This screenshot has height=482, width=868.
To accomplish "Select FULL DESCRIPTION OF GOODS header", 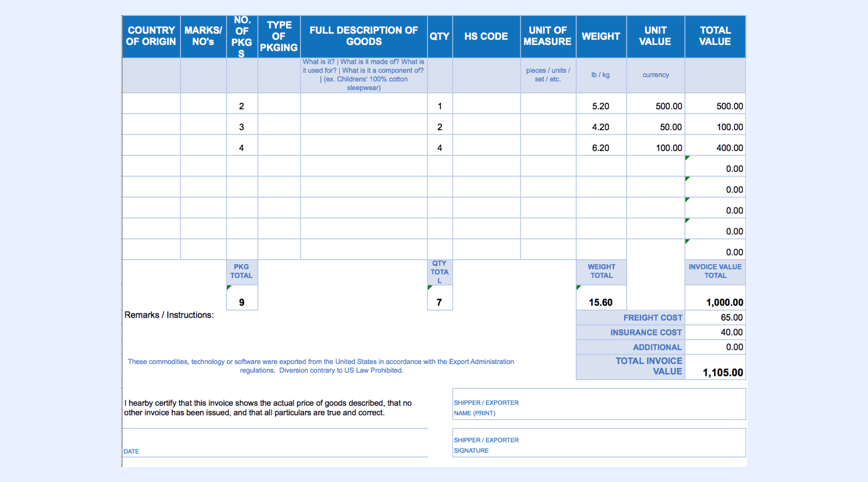I will click(364, 36).
